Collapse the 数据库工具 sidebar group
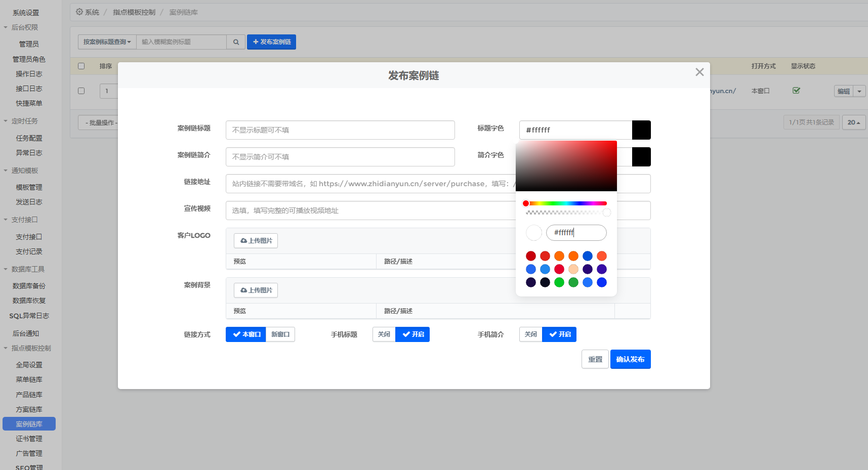Image resolution: width=868 pixels, height=470 pixels. [x=24, y=269]
